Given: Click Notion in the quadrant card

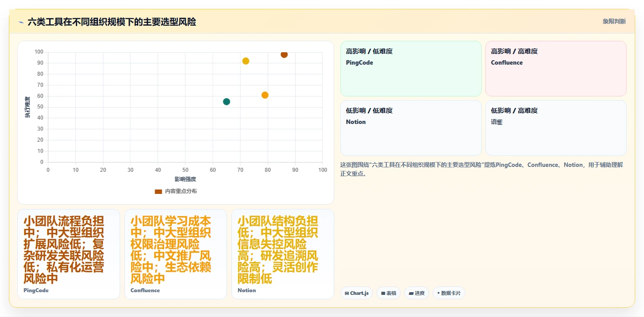Looking at the screenshot, I should [x=356, y=122].
